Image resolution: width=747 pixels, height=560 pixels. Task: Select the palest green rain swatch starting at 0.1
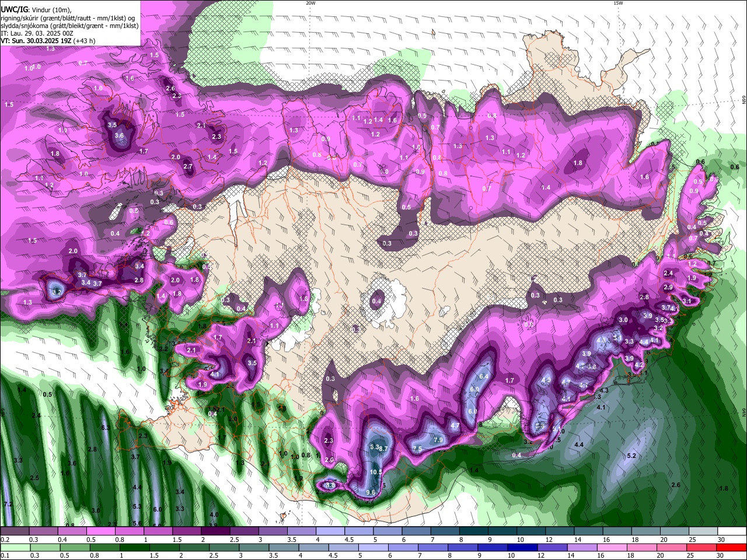(15, 547)
